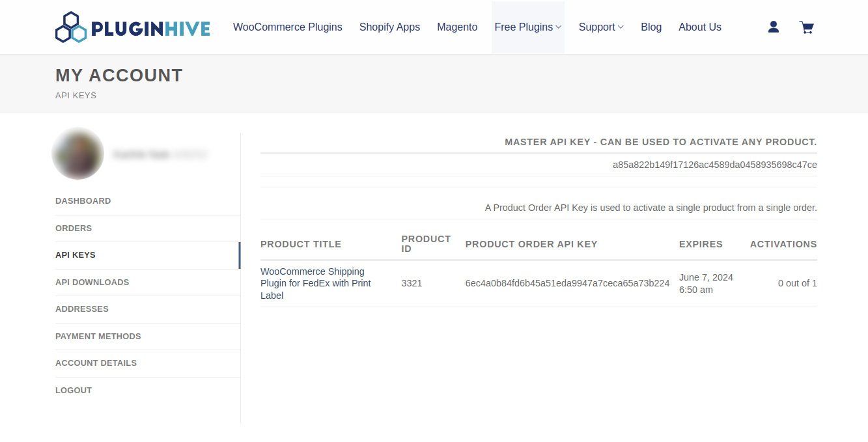Screen dimensions: 868x442
Task: Click the Product ID column header
Action: point(426,244)
